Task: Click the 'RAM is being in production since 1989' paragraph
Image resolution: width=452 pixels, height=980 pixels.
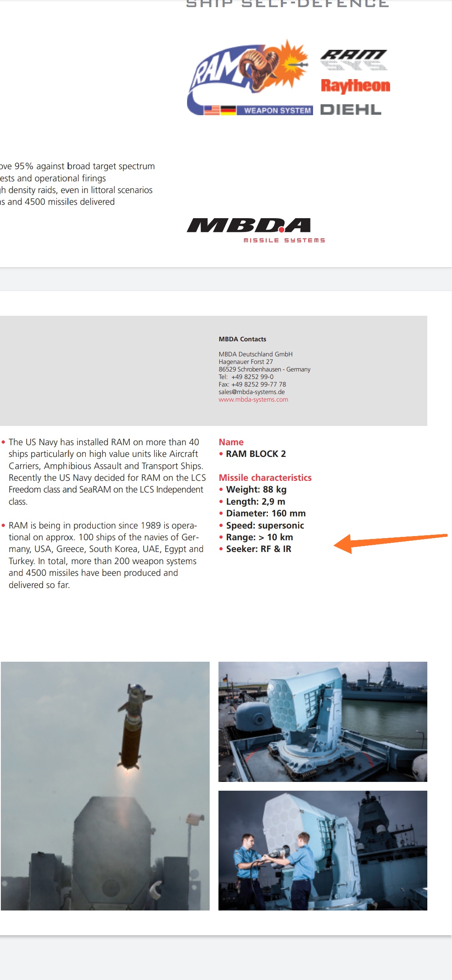Action: [x=103, y=555]
